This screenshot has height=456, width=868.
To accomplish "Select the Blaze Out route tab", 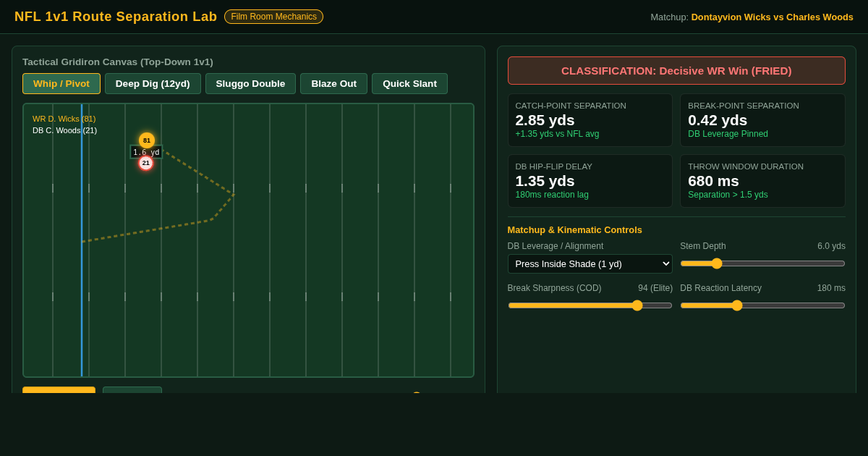I will point(334,83).
